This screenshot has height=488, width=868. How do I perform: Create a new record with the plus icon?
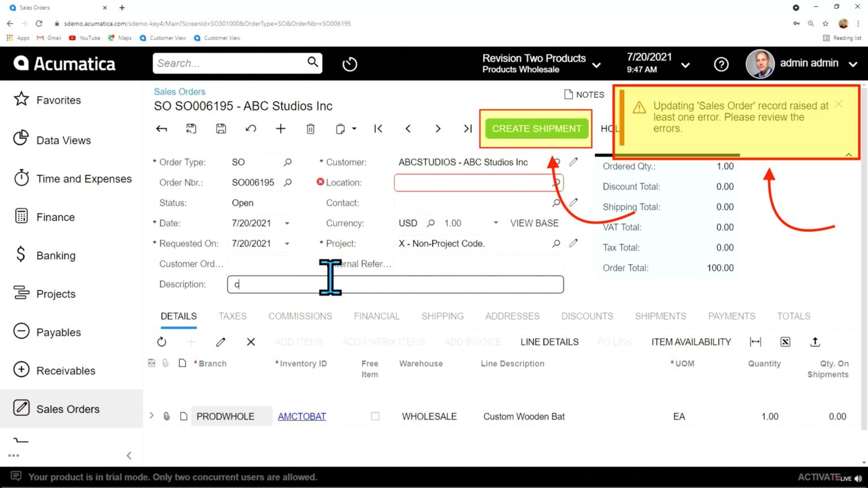click(280, 129)
